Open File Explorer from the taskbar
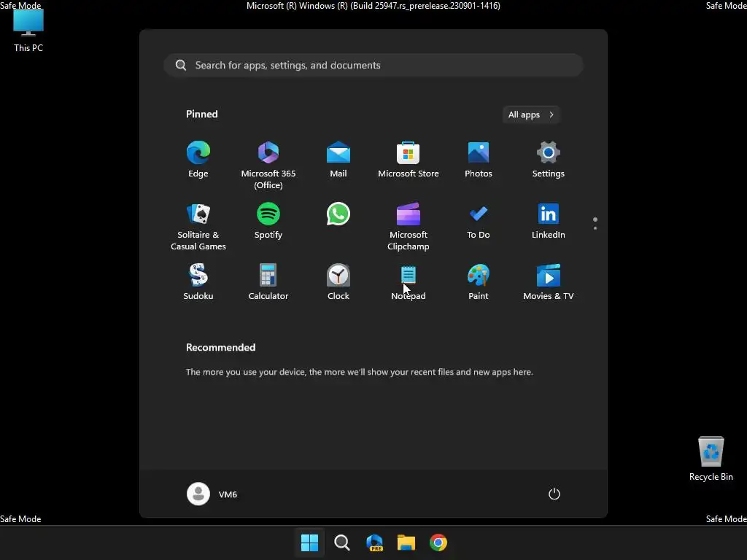 (x=406, y=542)
